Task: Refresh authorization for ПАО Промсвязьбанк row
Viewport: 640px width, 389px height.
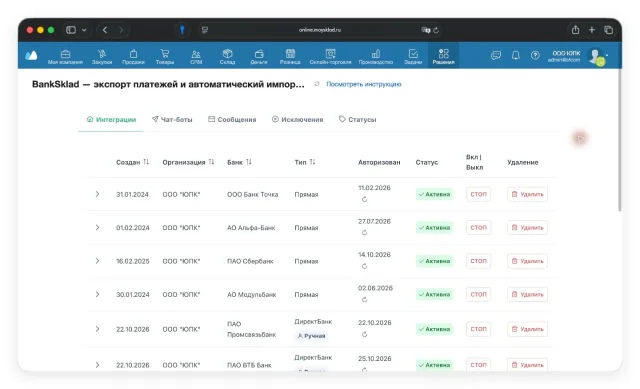Action: click(364, 334)
